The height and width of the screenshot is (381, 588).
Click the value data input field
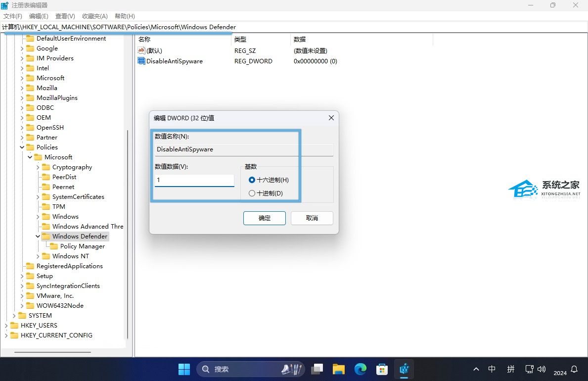[x=194, y=180]
